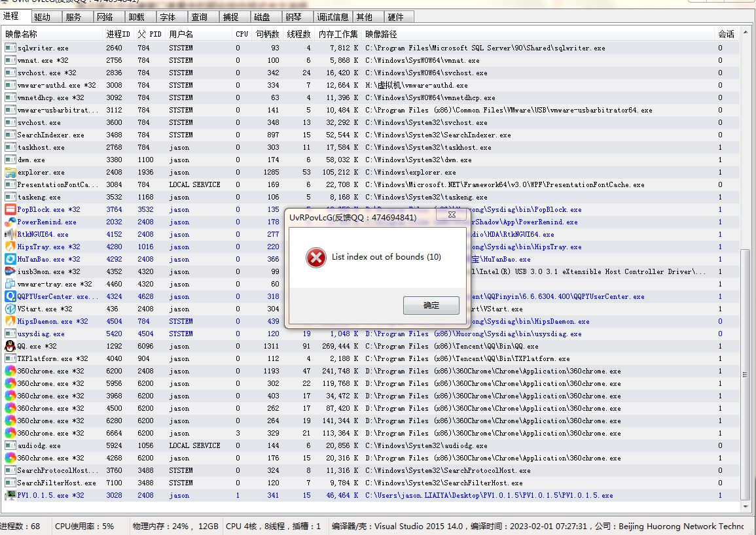Open the 钢琴 tab
The height and width of the screenshot is (535, 756).
click(297, 17)
